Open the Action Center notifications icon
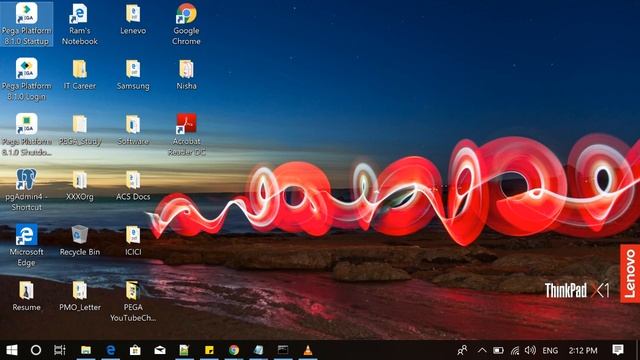 [x=618, y=350]
